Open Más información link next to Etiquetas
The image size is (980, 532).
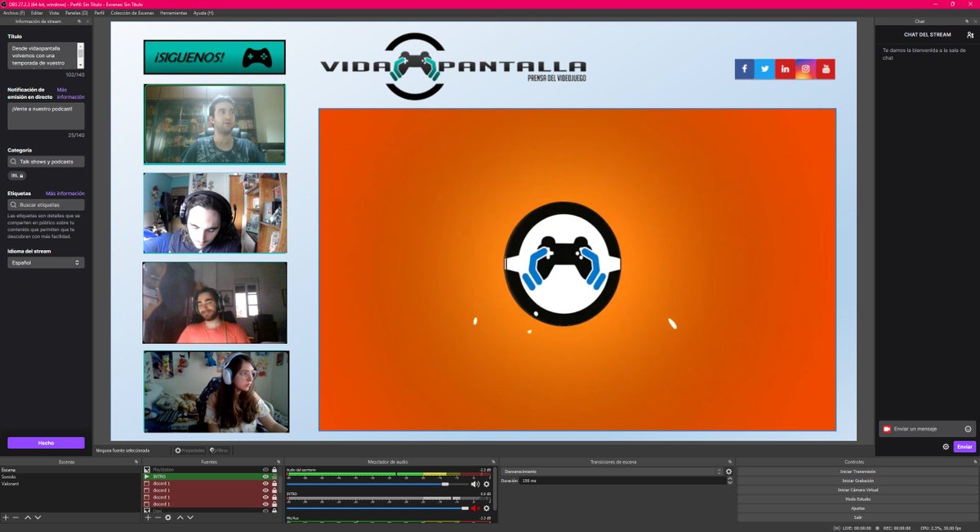click(65, 194)
